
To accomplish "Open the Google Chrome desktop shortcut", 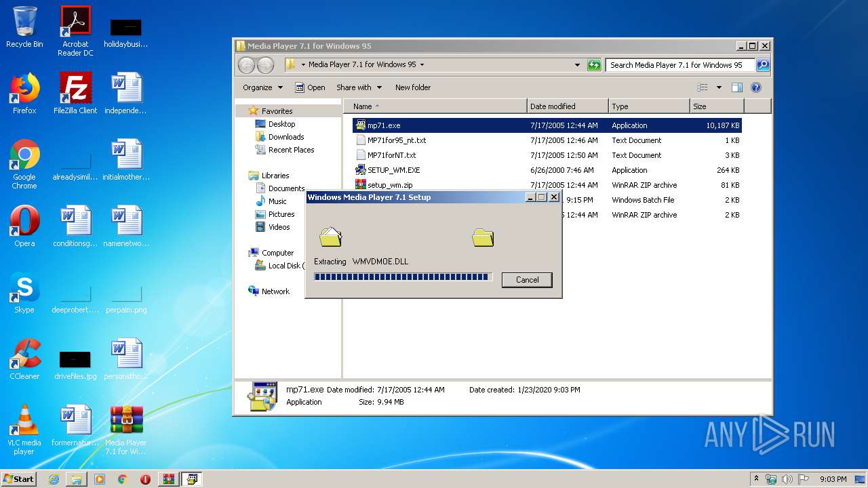I will coord(24,164).
